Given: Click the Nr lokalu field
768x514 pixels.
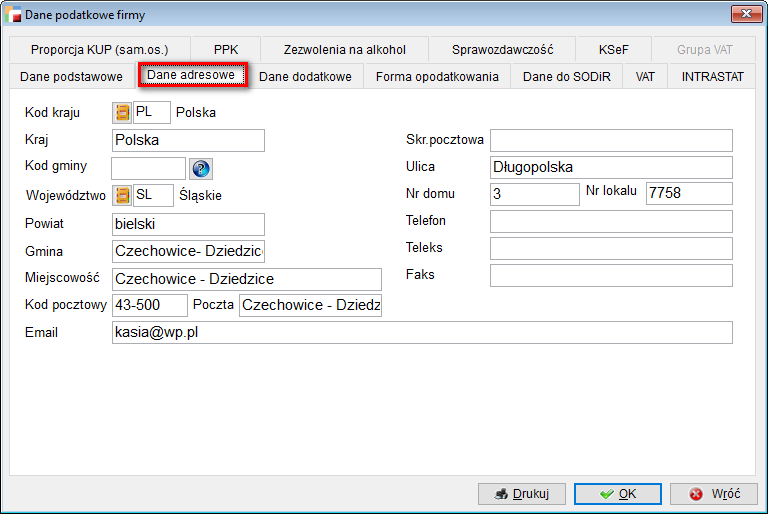Looking at the screenshot, I should 688,194.
